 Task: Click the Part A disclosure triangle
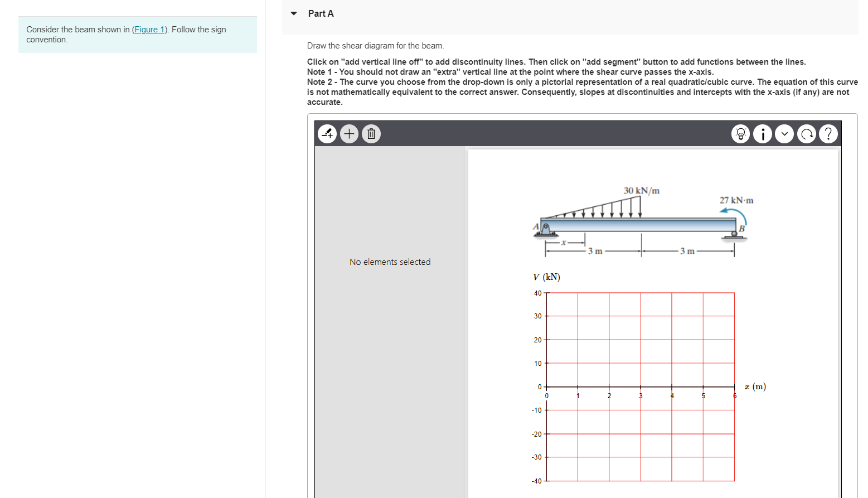point(294,13)
